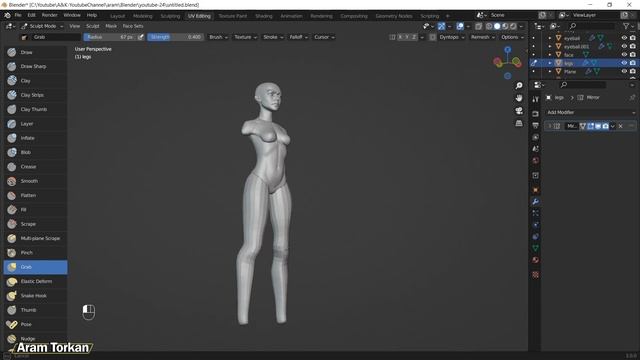Select the Inflate brush

point(35,138)
